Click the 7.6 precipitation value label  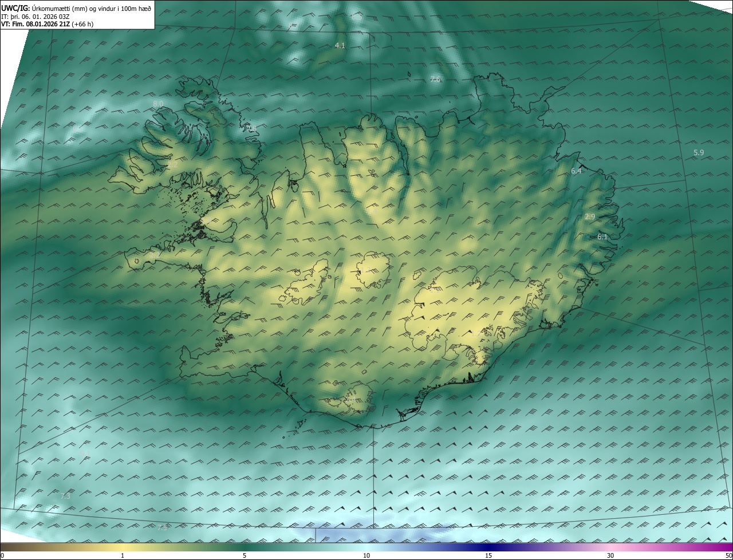[435, 79]
